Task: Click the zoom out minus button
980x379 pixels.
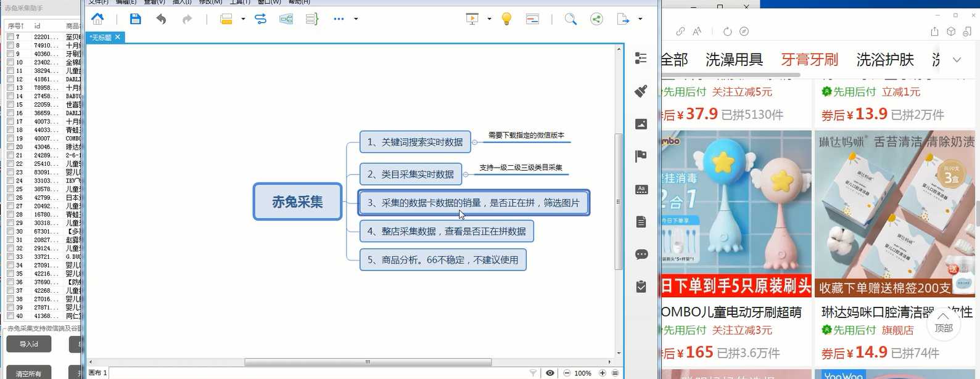Action: click(x=567, y=373)
